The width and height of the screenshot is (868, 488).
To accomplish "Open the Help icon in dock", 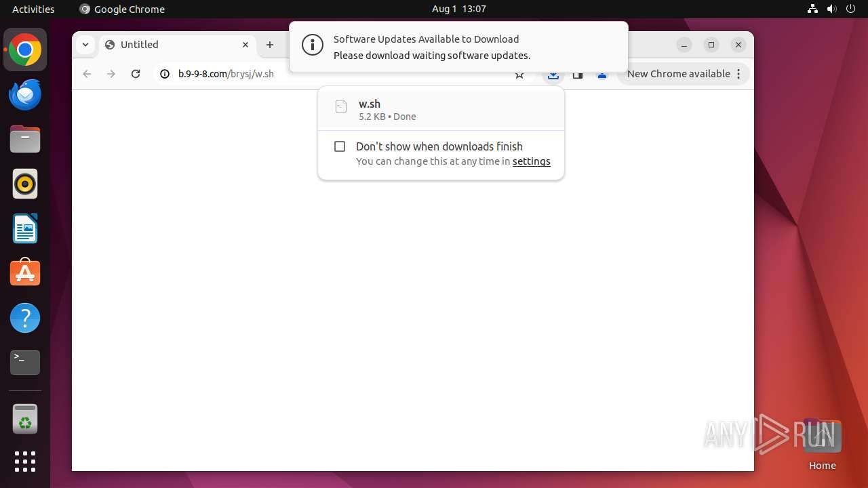I will click(x=25, y=318).
